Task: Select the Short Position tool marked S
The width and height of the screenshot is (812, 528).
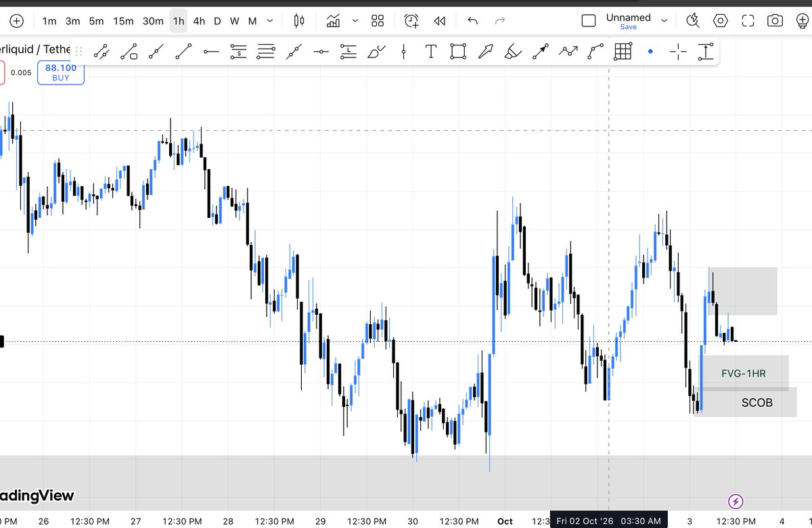Action: [238, 51]
